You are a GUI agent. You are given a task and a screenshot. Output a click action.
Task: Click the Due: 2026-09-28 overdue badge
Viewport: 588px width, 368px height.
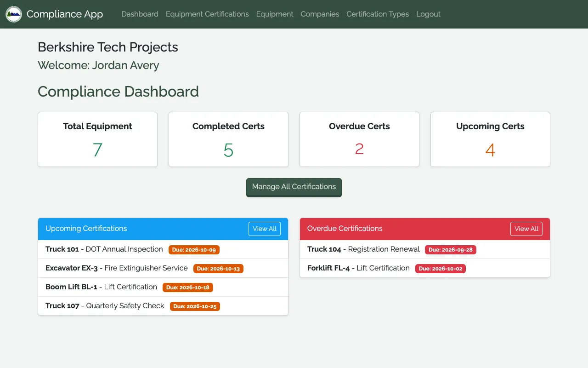pos(451,250)
